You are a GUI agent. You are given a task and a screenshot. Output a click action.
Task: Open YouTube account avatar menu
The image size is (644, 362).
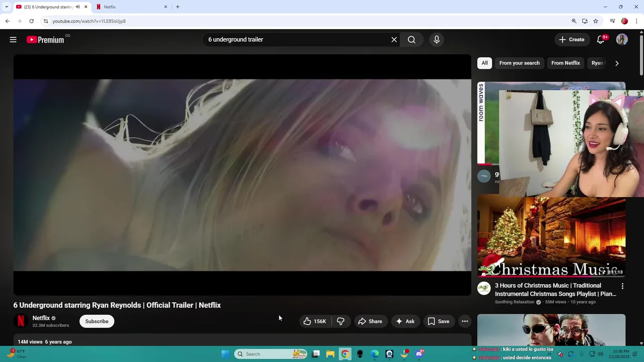(622, 40)
